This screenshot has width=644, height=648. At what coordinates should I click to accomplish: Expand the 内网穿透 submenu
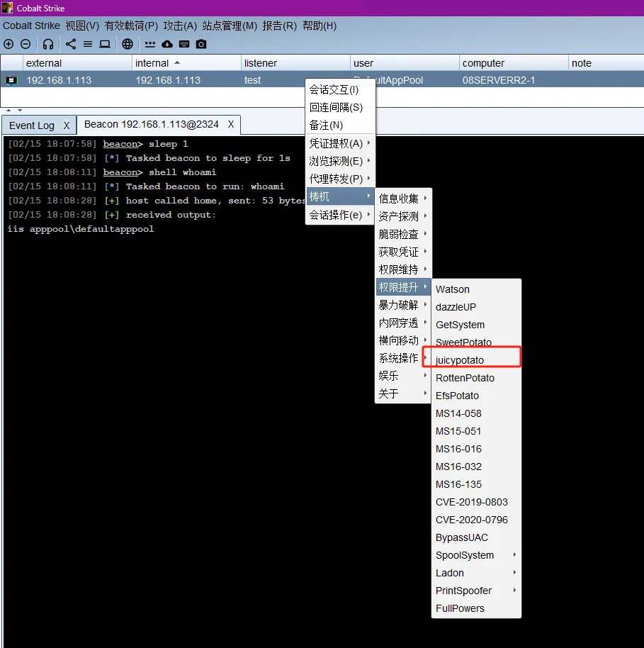point(403,323)
